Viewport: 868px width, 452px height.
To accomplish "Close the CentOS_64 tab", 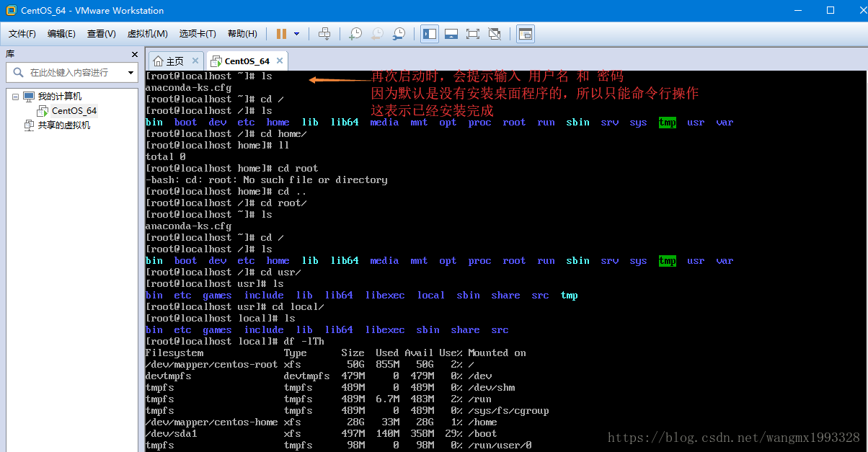I will pyautogui.click(x=280, y=61).
